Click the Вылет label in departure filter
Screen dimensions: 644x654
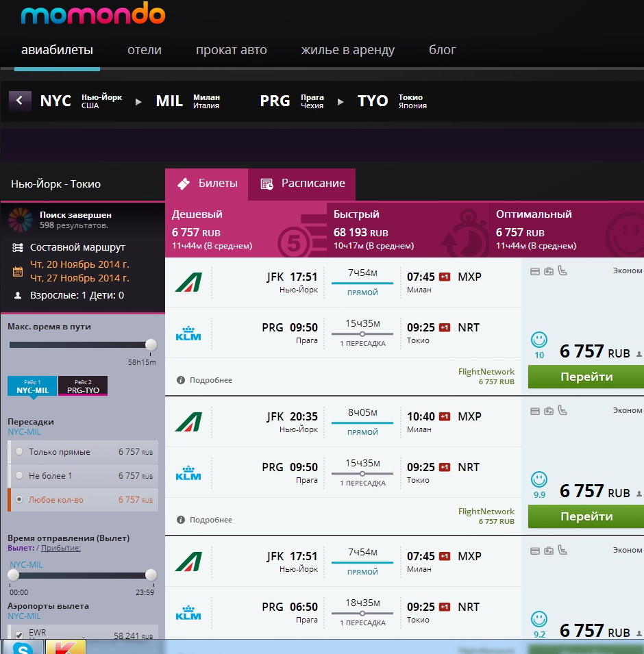click(21, 548)
